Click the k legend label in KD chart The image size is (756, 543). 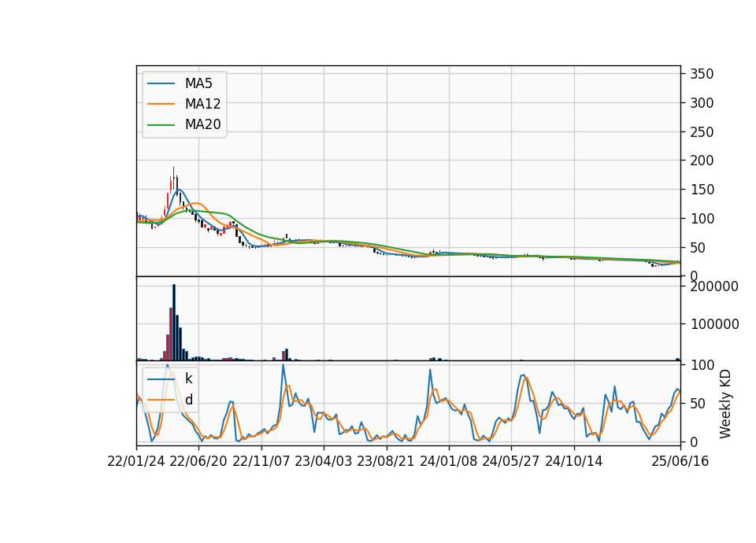click(188, 379)
